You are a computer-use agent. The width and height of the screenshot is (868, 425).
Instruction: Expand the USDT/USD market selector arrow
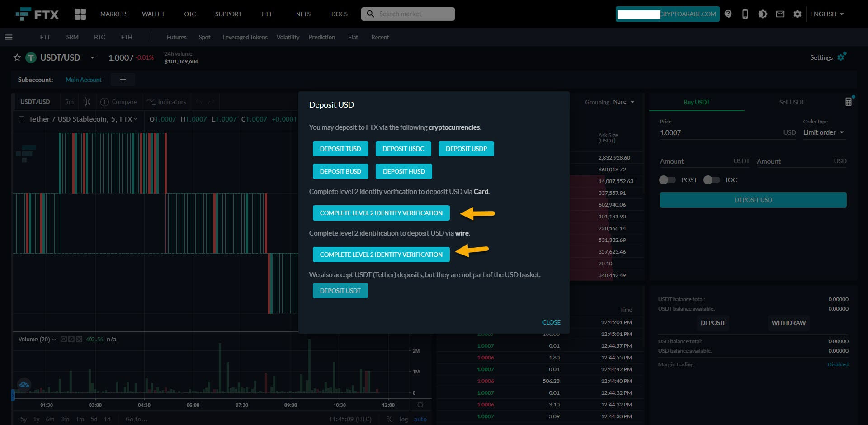[92, 57]
